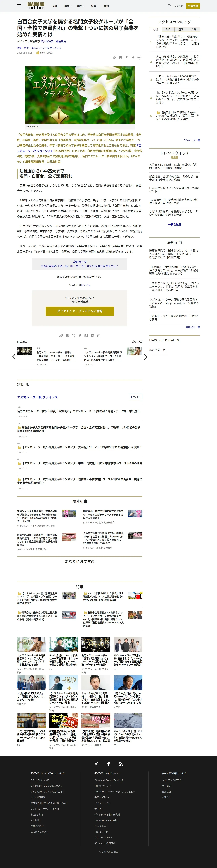Open トレンドウォッチ item Looopが新料金プラン
Screen dimensions: 217x868
coord(174,190)
